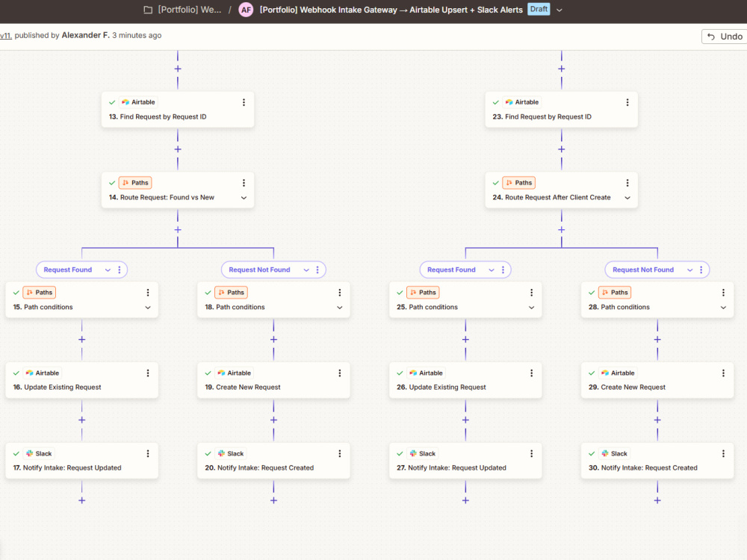Expand step 28 Path conditions chevron
The width and height of the screenshot is (747, 560).
point(723,308)
